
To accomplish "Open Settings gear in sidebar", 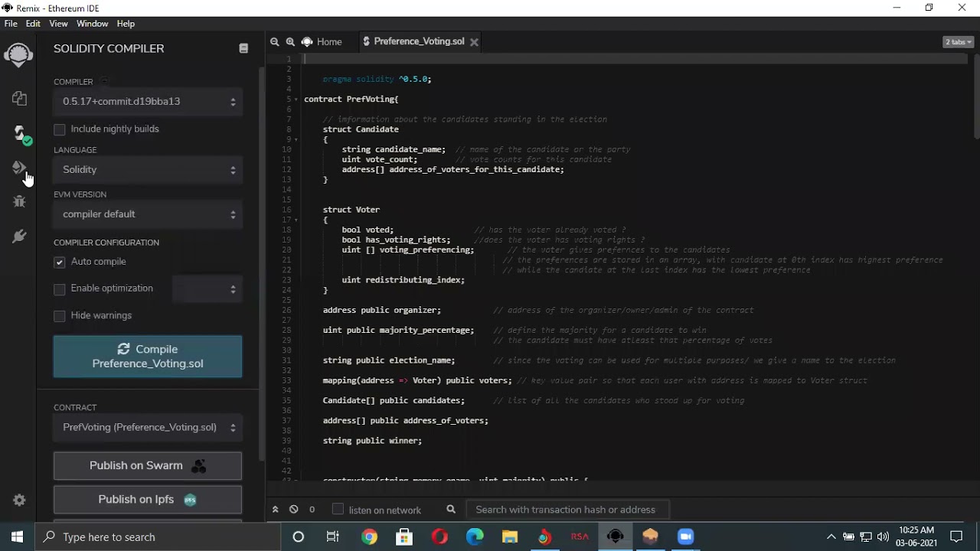I will click(x=19, y=500).
